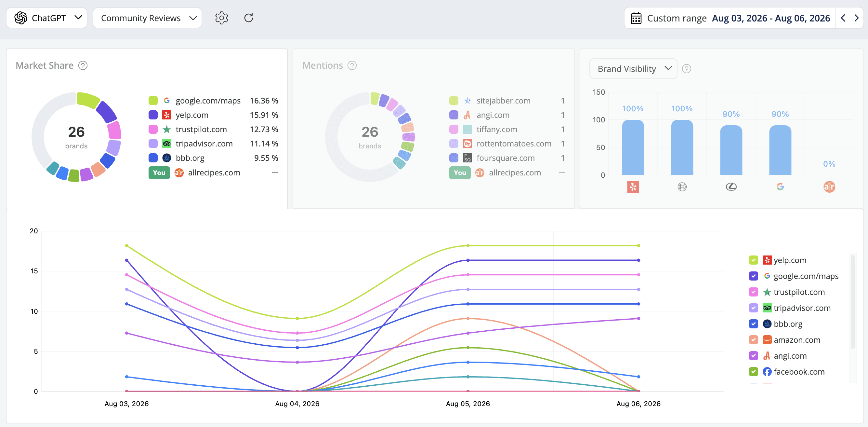Click the allrecipes logo under the bar chart

pos(829,186)
